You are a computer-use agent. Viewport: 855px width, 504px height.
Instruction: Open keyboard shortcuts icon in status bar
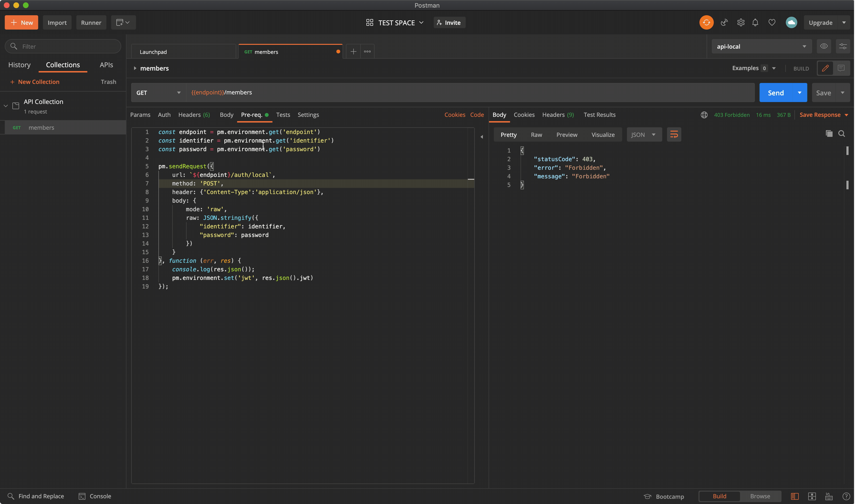(829, 496)
